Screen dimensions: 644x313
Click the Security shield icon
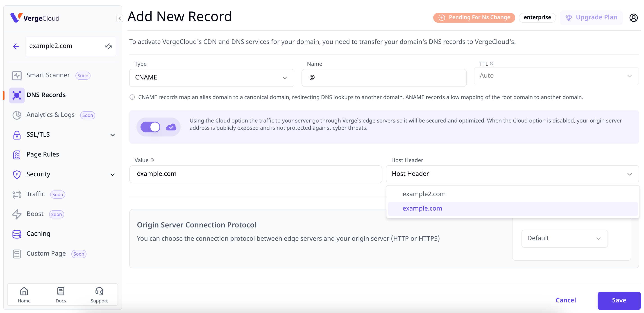tap(16, 174)
